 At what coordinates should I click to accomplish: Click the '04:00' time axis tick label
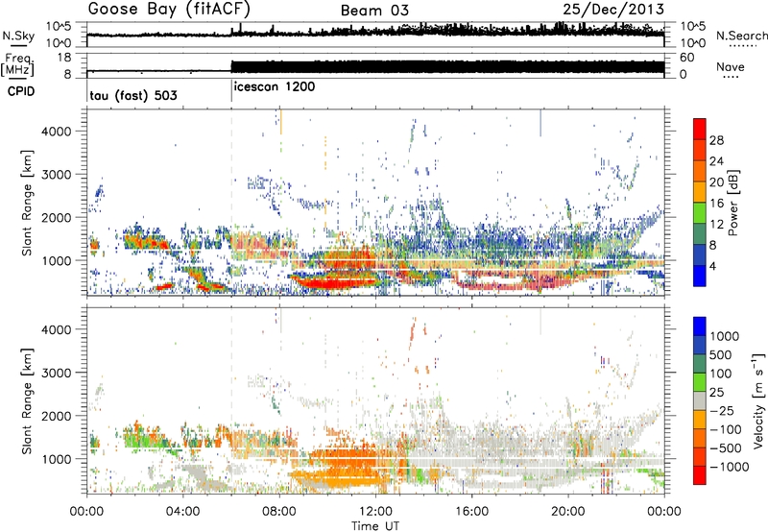tap(183, 512)
